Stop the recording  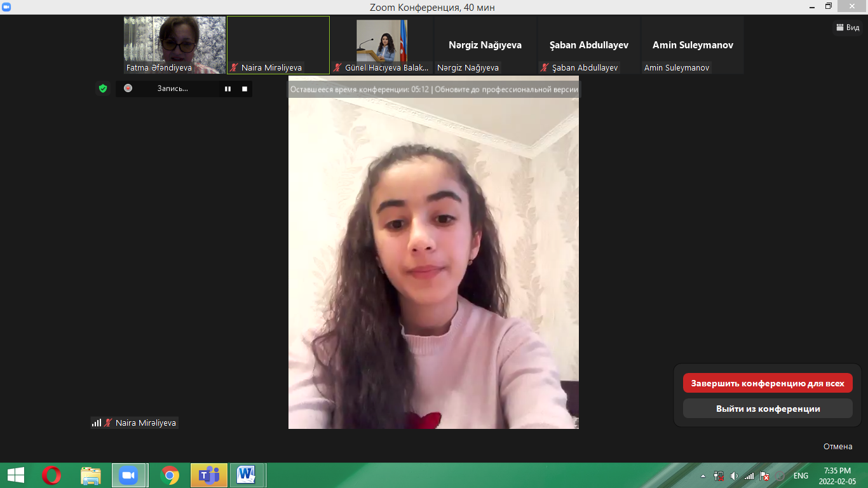tap(245, 89)
